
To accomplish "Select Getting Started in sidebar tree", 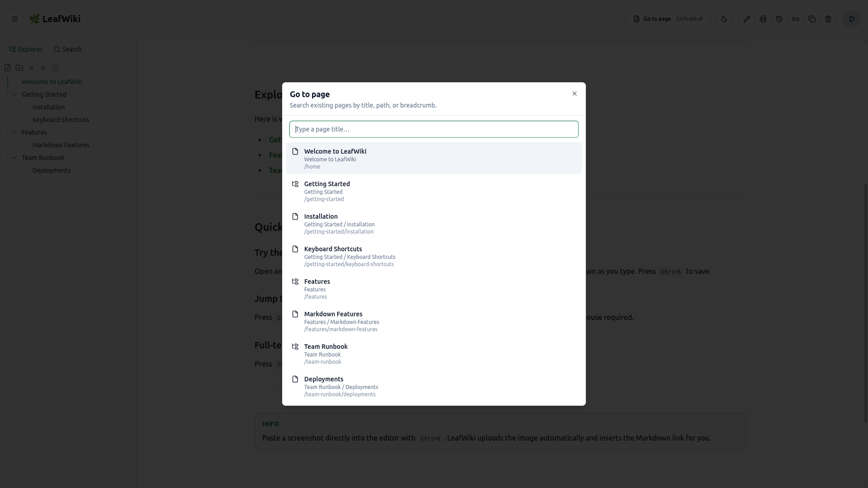I will [x=44, y=94].
